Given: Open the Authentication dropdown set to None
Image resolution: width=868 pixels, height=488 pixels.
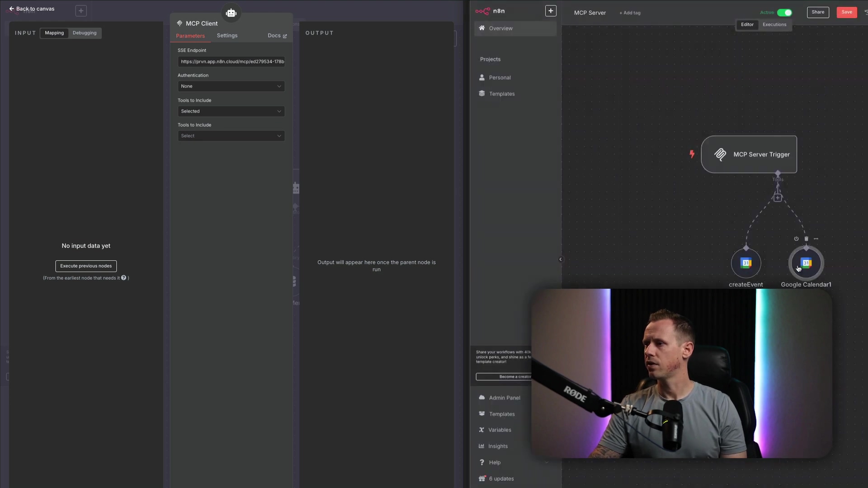Looking at the screenshot, I should pos(231,86).
